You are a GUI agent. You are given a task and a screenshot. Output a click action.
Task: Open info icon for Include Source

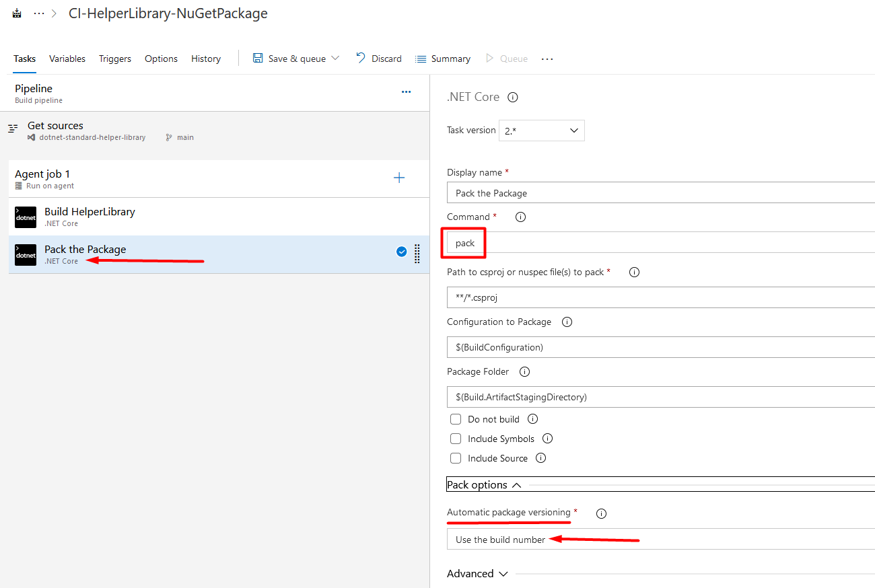tap(541, 457)
